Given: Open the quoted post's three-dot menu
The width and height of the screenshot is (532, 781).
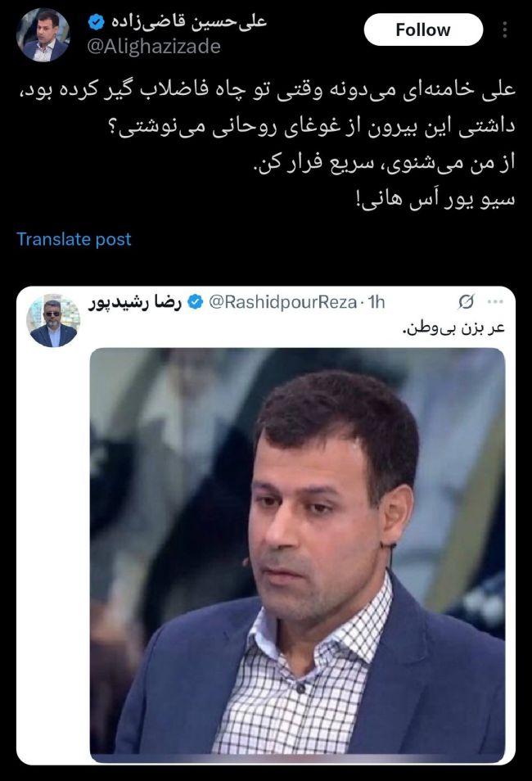Looking at the screenshot, I should [495, 301].
